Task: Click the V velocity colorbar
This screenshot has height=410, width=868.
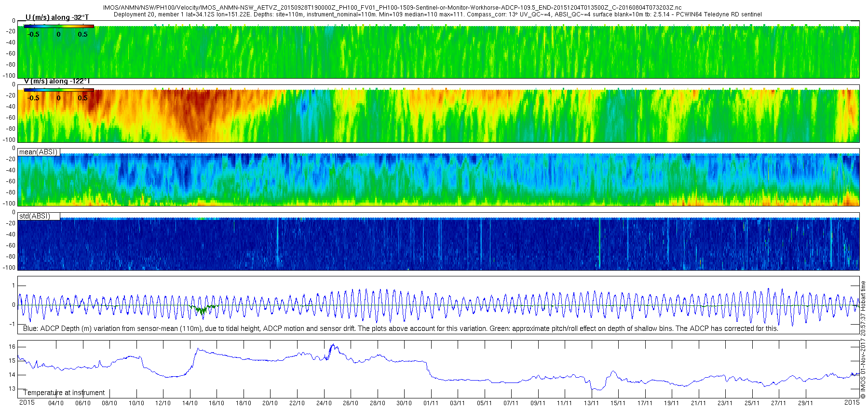Action: point(59,90)
